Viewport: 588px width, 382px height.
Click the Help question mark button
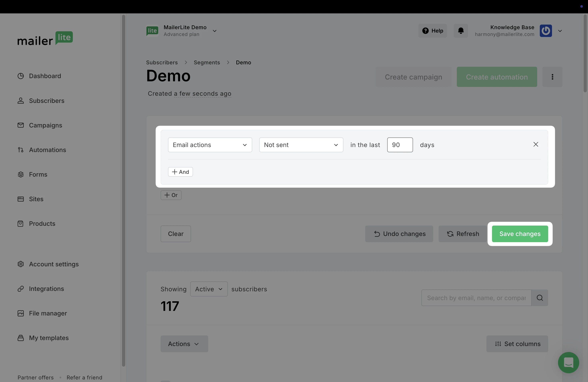[432, 31]
